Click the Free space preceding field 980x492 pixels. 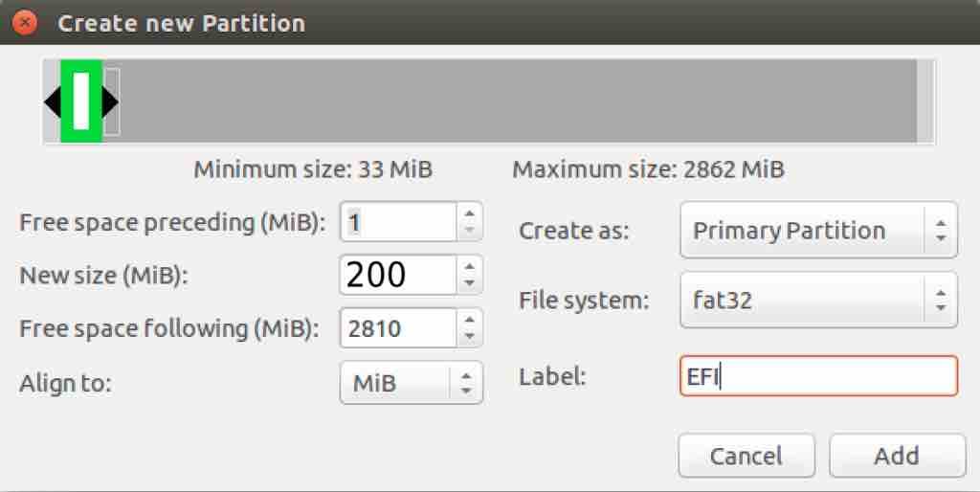tap(399, 222)
